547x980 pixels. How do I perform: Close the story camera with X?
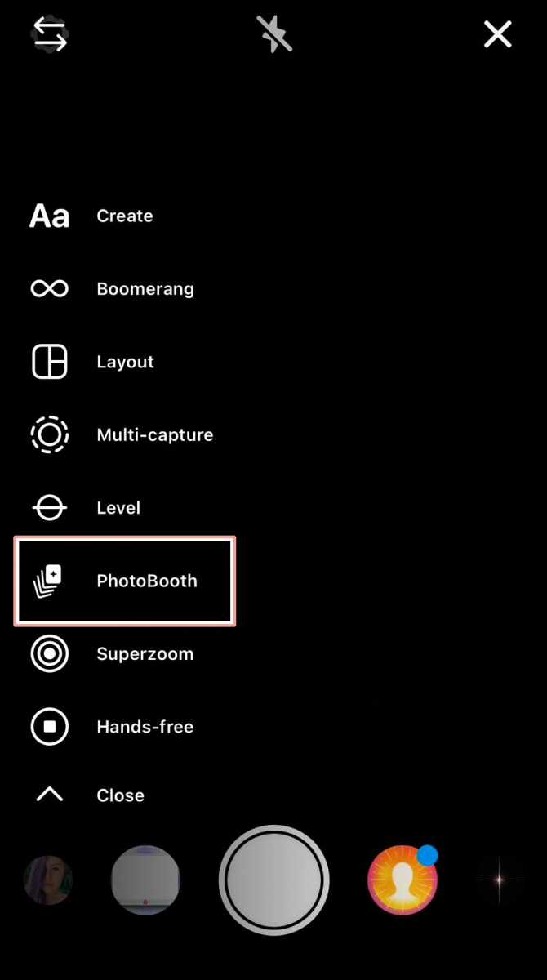pos(497,34)
